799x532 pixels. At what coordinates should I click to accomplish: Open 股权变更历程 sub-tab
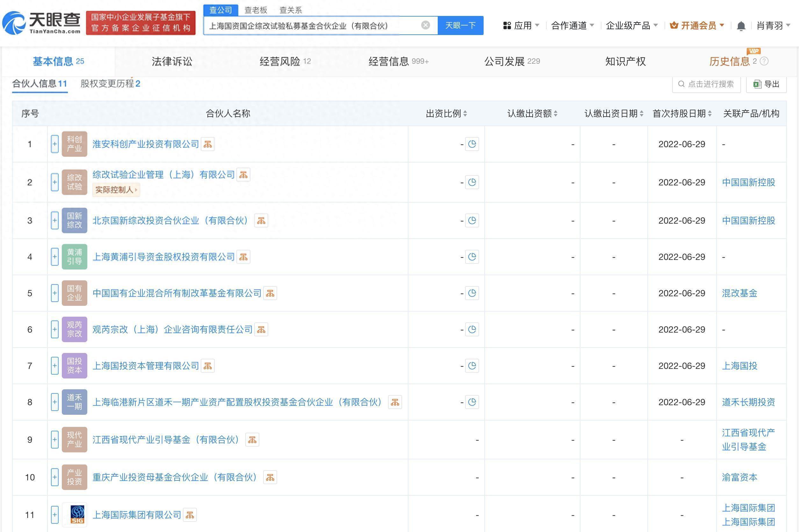pyautogui.click(x=110, y=84)
